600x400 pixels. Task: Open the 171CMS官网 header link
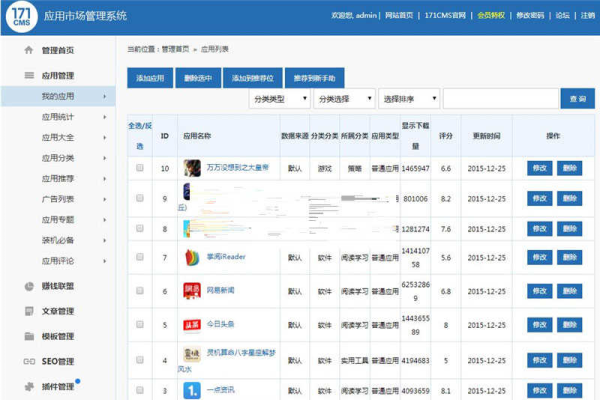[x=445, y=15]
